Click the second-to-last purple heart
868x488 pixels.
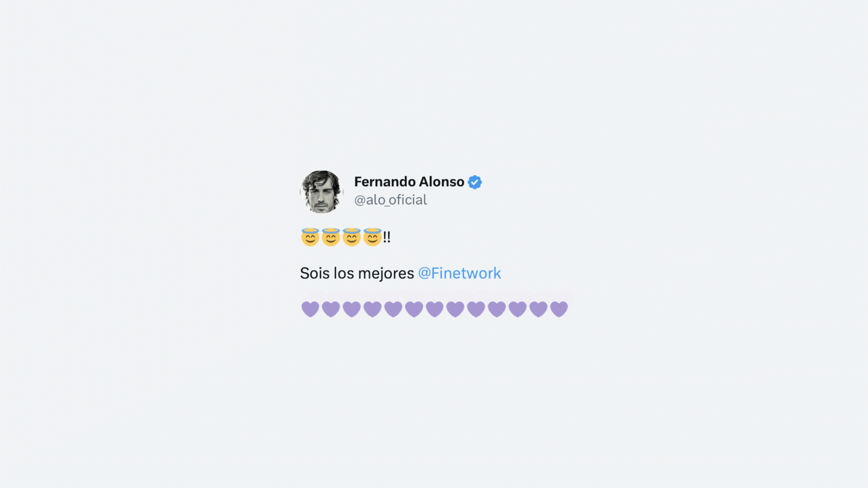point(538,310)
